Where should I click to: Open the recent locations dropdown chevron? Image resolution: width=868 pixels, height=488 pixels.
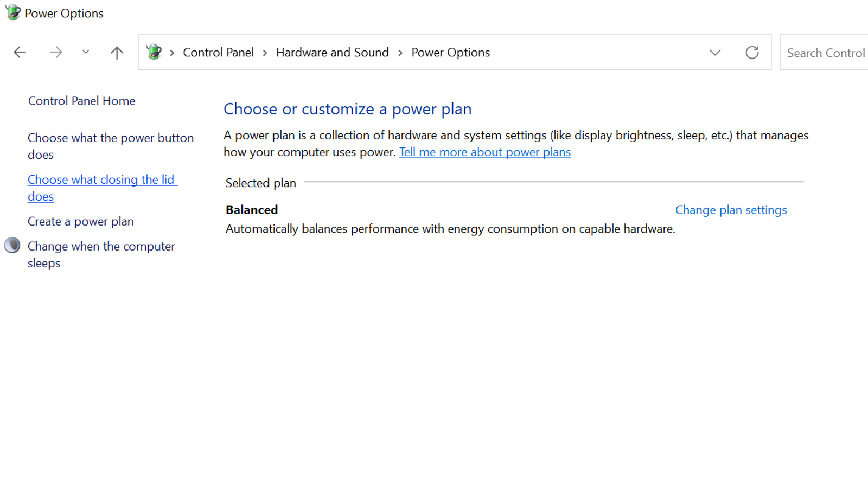[86, 52]
